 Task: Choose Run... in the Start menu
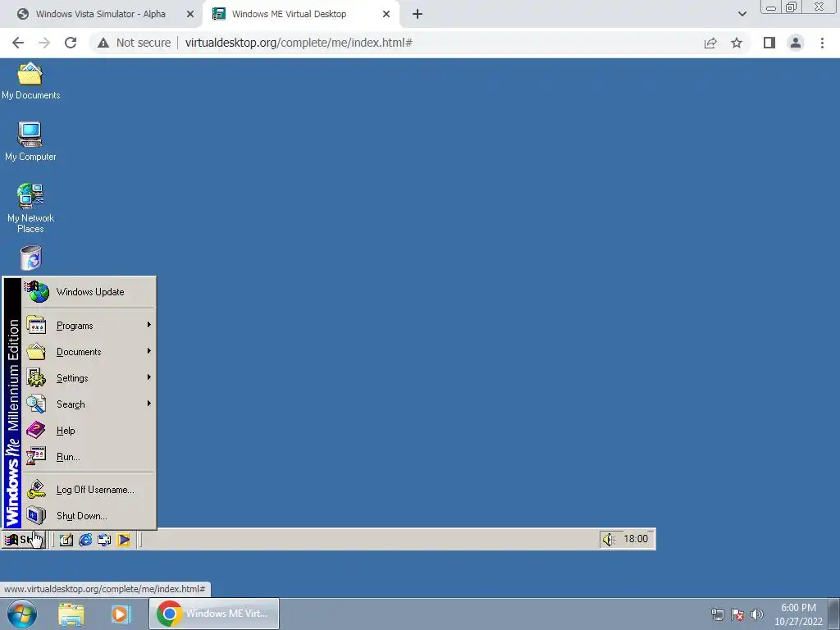click(x=89, y=456)
